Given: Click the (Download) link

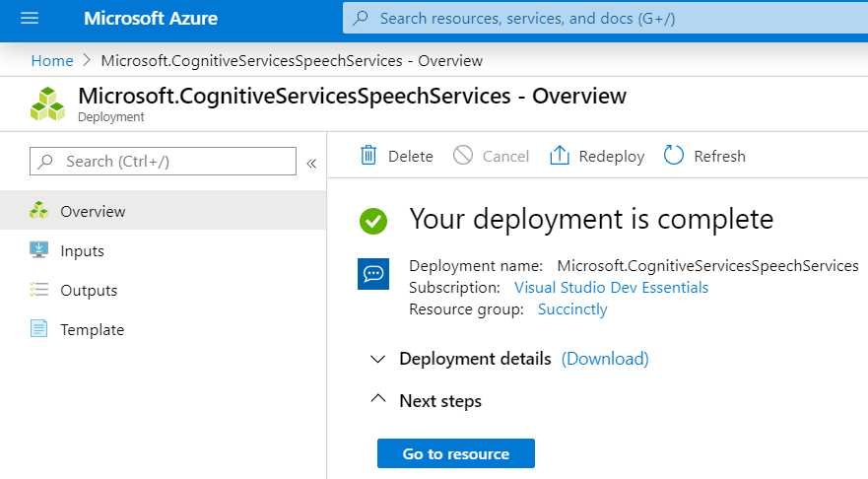Looking at the screenshot, I should tap(605, 359).
